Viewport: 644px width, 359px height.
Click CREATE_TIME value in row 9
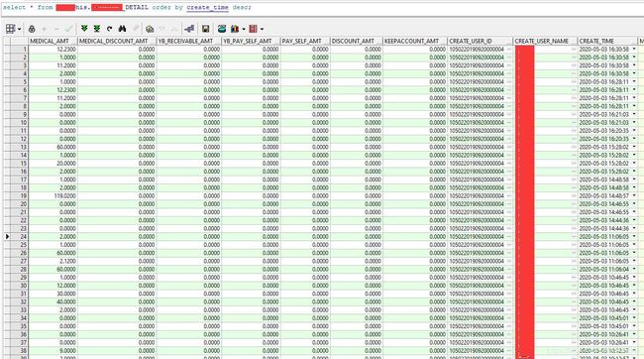[604, 114]
